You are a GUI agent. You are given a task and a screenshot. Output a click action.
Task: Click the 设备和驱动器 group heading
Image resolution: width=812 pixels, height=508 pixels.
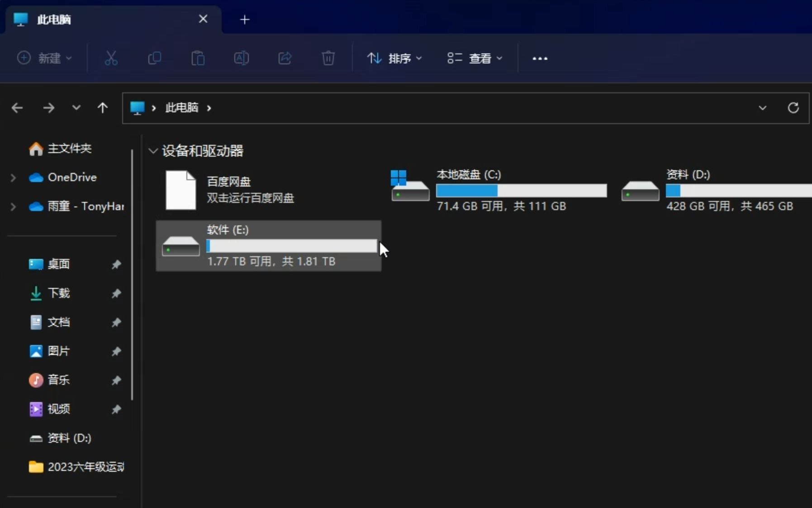pos(203,151)
